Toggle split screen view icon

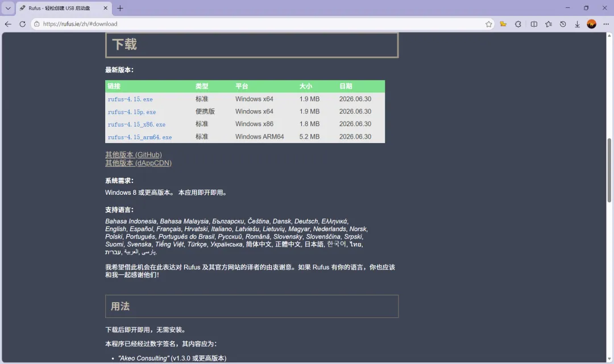(x=534, y=24)
